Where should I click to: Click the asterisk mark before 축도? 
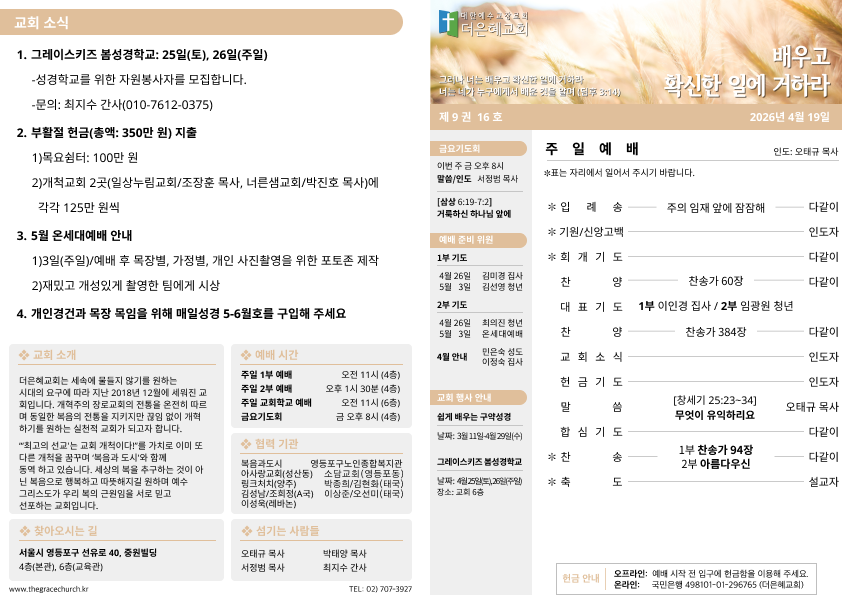click(x=551, y=482)
